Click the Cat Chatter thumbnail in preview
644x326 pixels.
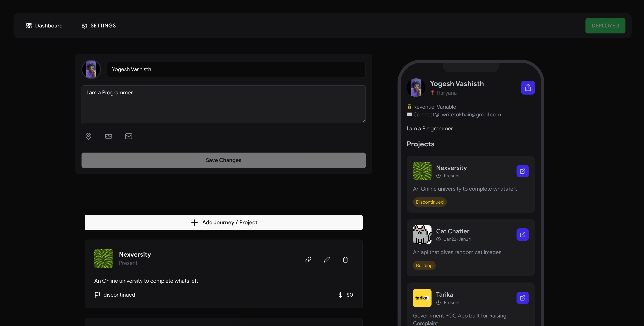422,234
